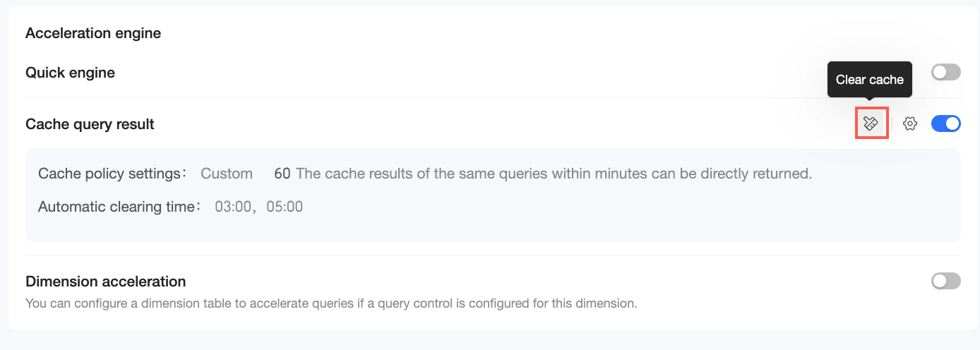Click the dimension table description text

331,304
